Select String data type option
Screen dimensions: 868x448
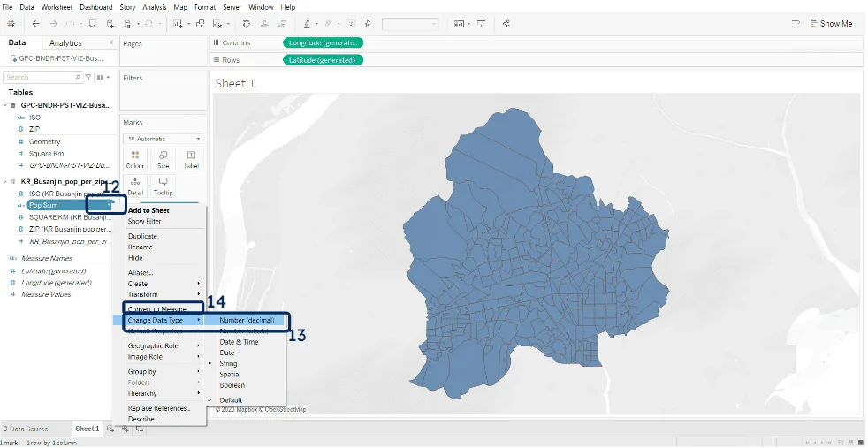coord(228,363)
